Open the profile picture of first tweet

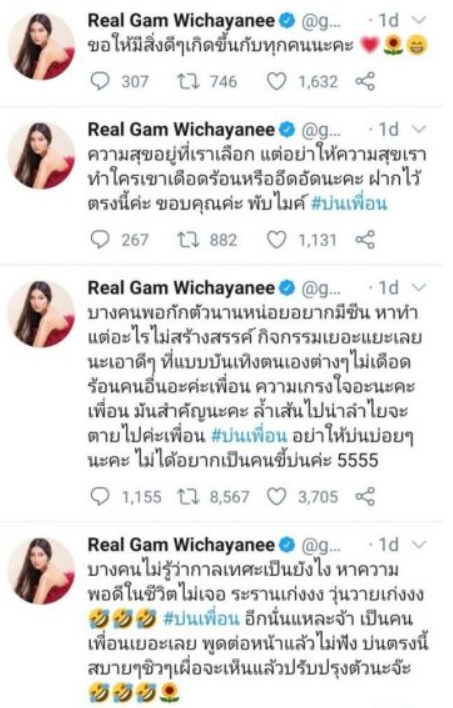[42, 47]
